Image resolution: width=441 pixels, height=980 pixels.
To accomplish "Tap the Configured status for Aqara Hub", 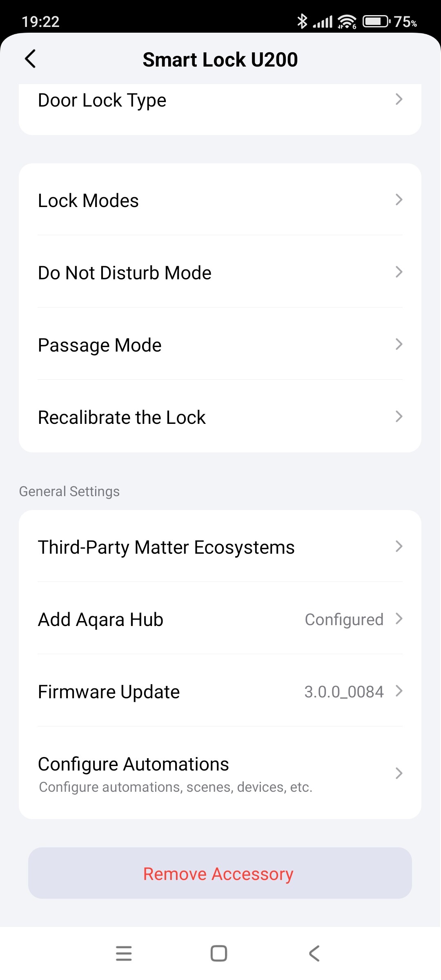I will (344, 619).
